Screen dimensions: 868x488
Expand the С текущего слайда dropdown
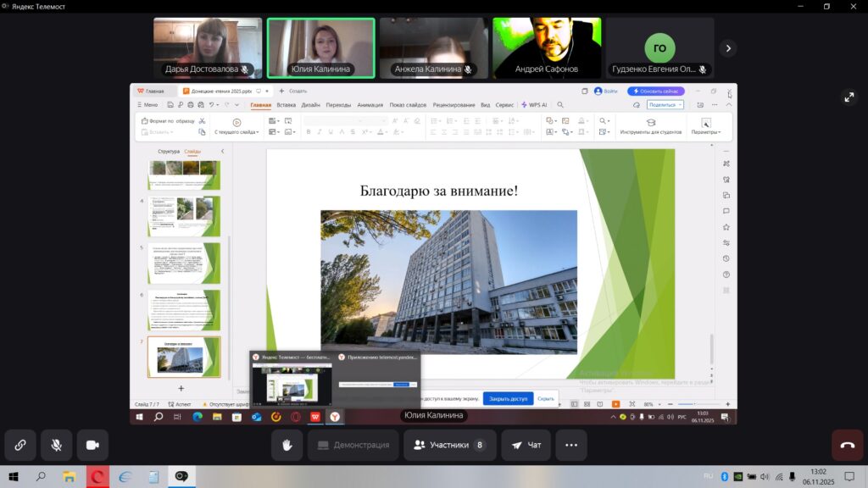pos(236,132)
